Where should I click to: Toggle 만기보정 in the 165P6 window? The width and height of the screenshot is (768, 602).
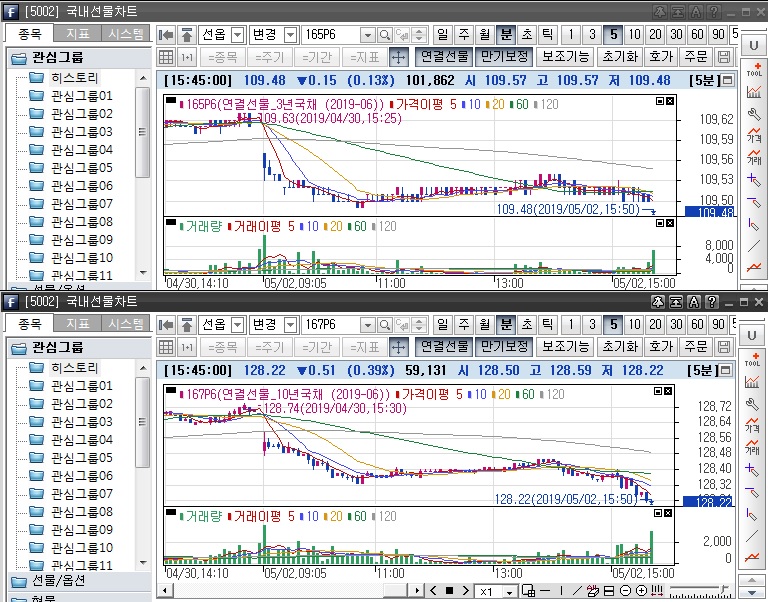[x=504, y=57]
